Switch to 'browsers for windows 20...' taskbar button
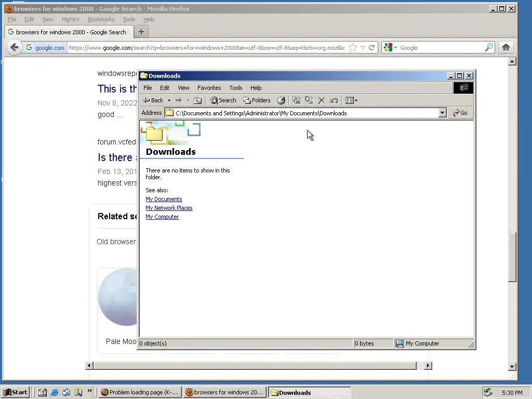 click(224, 393)
